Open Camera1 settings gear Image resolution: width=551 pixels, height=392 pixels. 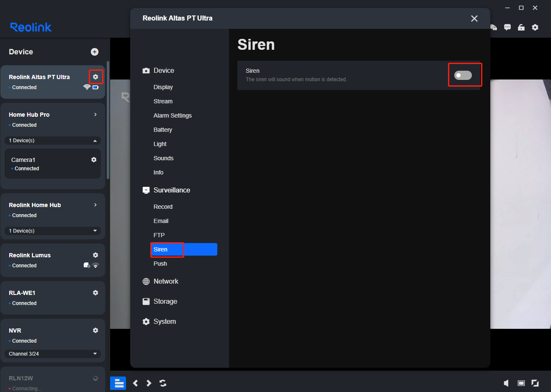tap(94, 160)
